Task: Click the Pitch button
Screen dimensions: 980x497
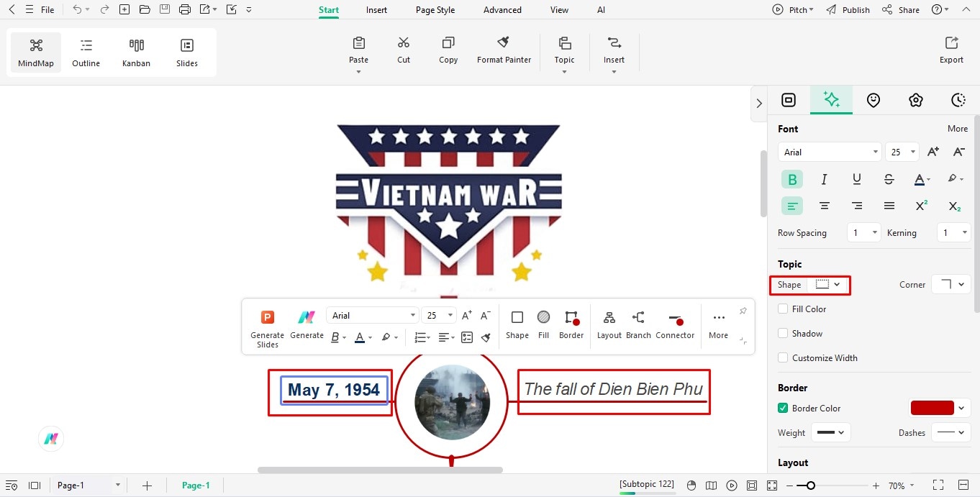Action: [x=793, y=10]
